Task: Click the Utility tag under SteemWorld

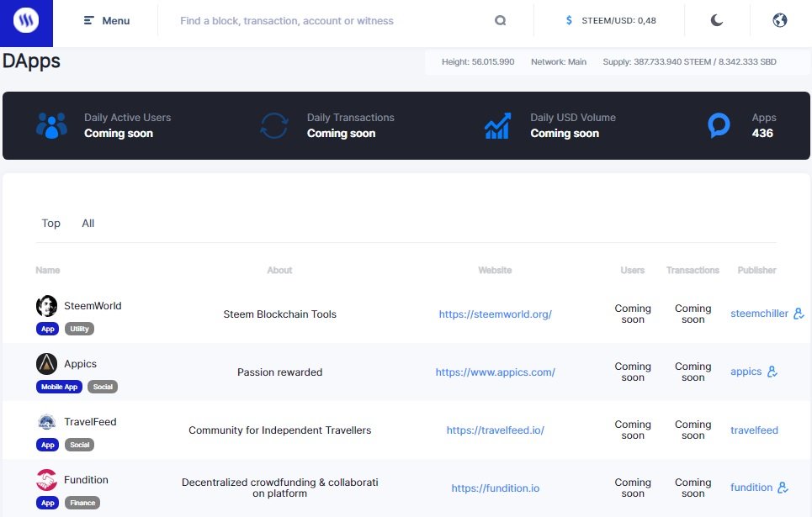Action: pos(79,329)
